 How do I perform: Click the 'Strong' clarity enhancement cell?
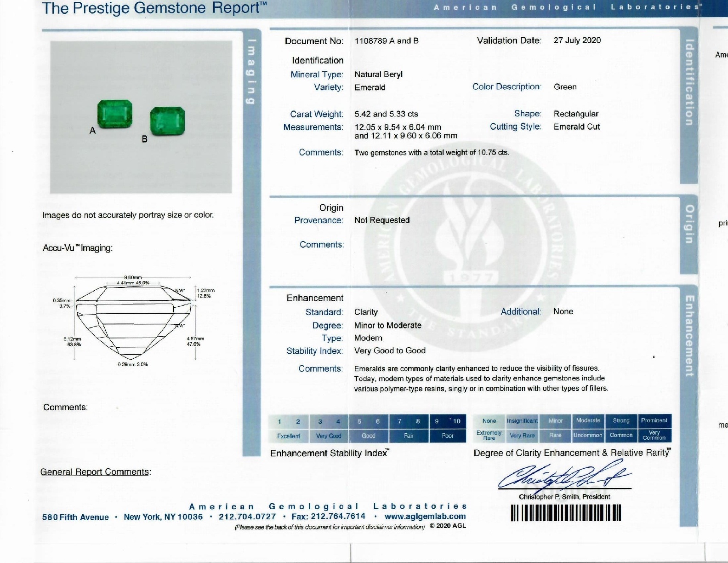(621, 421)
